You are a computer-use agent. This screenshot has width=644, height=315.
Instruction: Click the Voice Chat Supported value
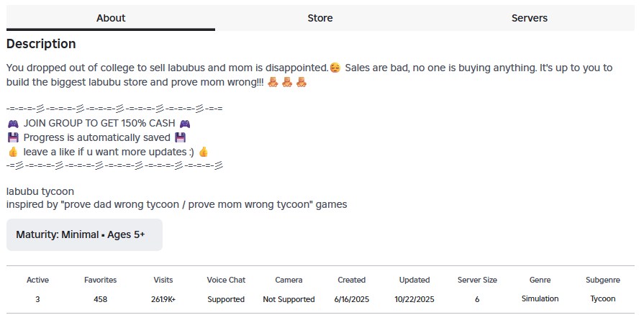pos(226,299)
